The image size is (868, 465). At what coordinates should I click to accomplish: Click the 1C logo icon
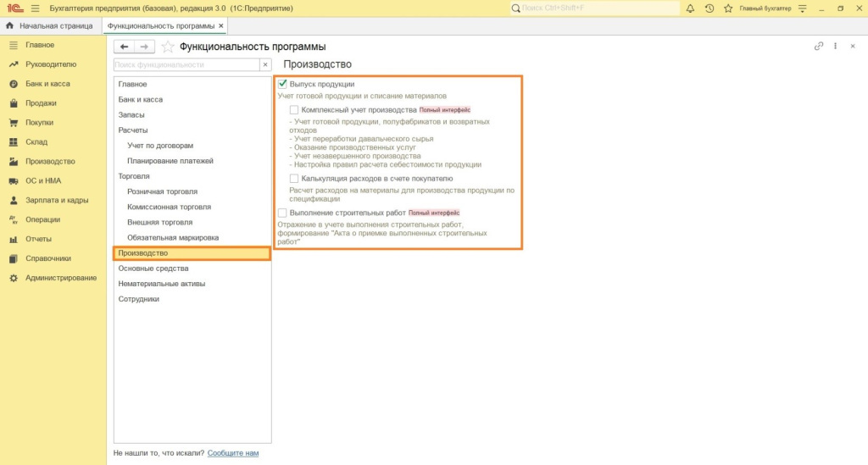click(15, 8)
